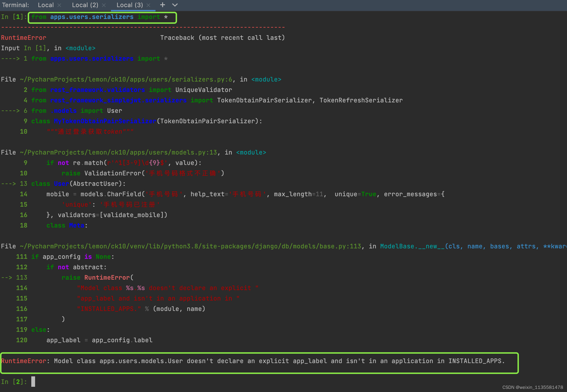Click the highlighted import command at In [1]
This screenshot has width=567, height=392.
point(100,17)
